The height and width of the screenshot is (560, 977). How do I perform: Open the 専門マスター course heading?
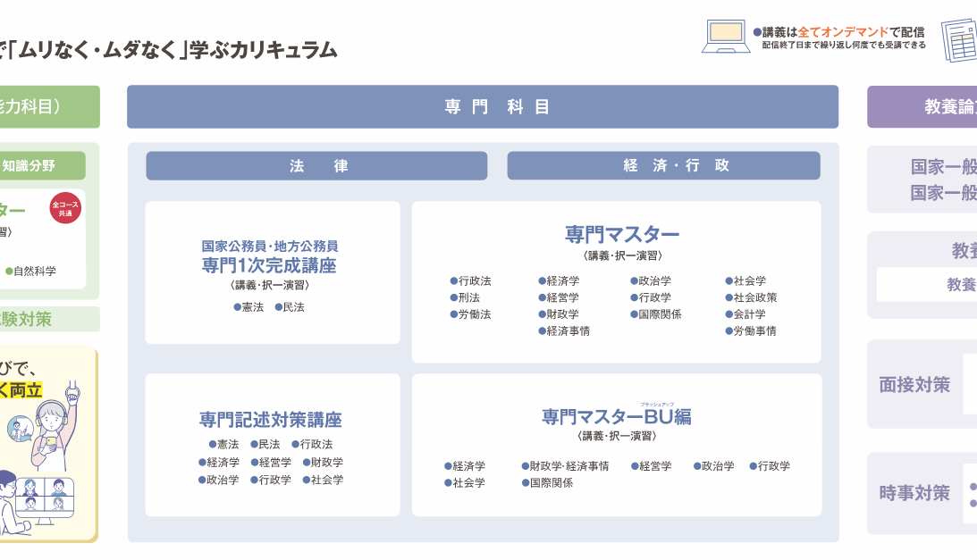coord(622,234)
